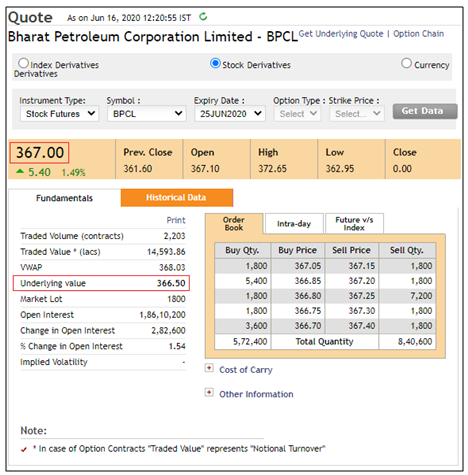Select the Intra-day tab
This screenshot has height=475, width=468.
click(294, 224)
